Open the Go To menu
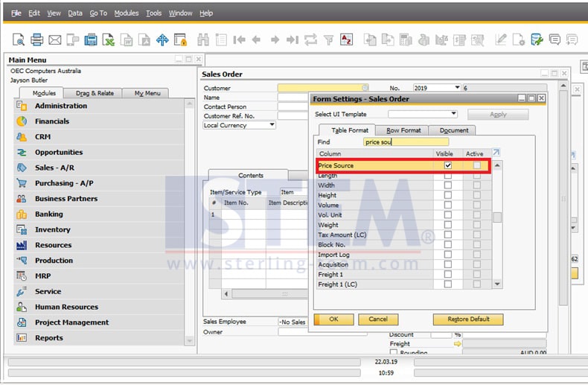Image resolution: width=588 pixels, height=385 pixels. coord(98,13)
